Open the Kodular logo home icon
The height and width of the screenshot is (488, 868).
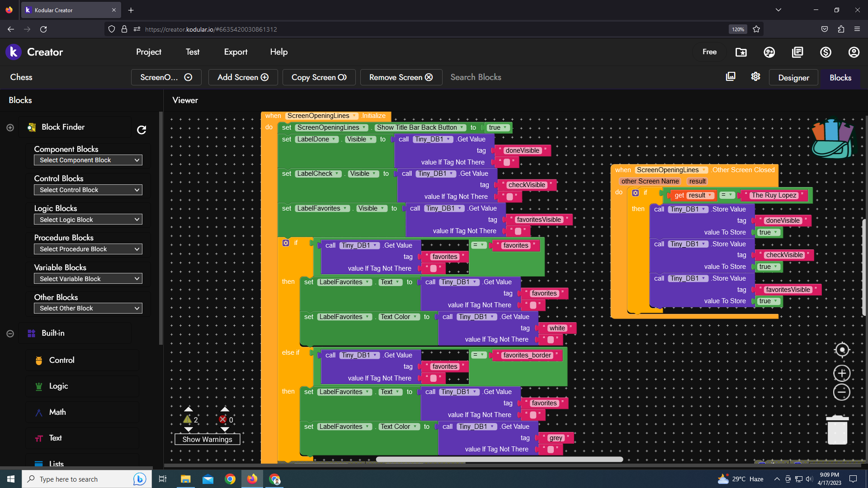coord(14,52)
